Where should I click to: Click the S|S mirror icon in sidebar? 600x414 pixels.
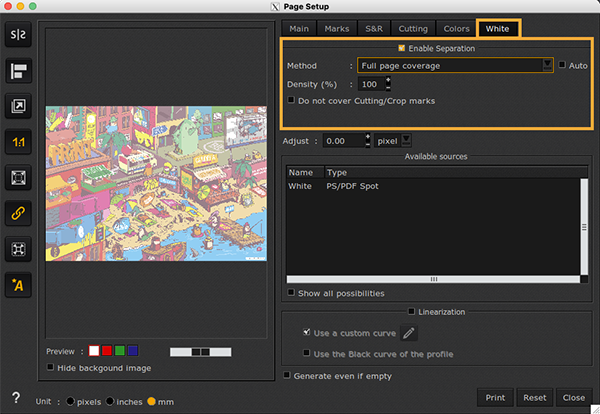[x=19, y=35]
